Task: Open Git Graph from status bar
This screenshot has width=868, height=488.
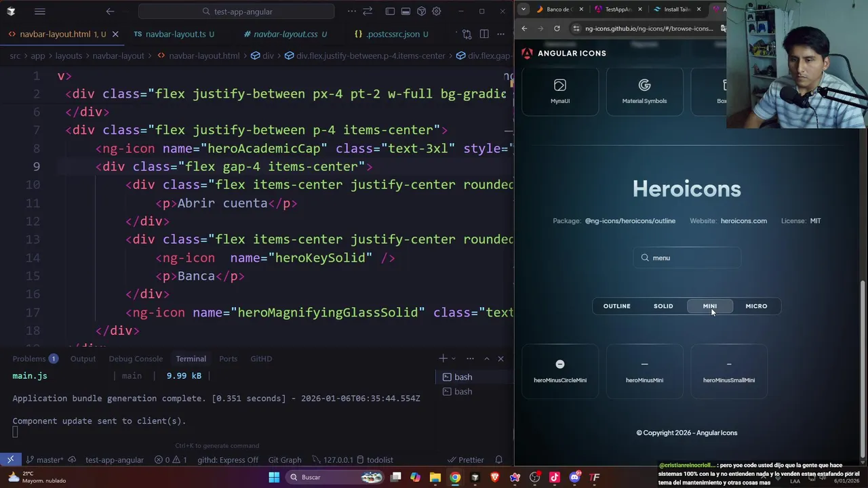Action: pyautogui.click(x=285, y=460)
